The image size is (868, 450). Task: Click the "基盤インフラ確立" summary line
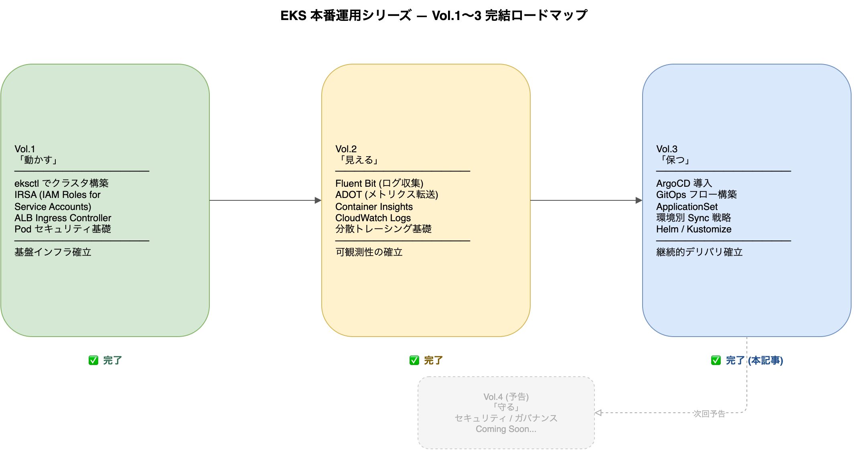click(x=53, y=252)
